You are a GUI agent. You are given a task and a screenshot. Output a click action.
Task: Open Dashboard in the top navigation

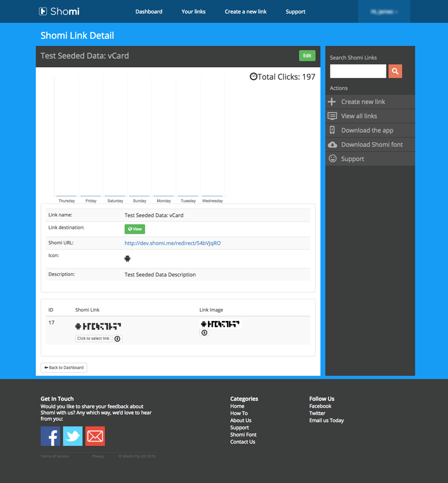(x=149, y=11)
